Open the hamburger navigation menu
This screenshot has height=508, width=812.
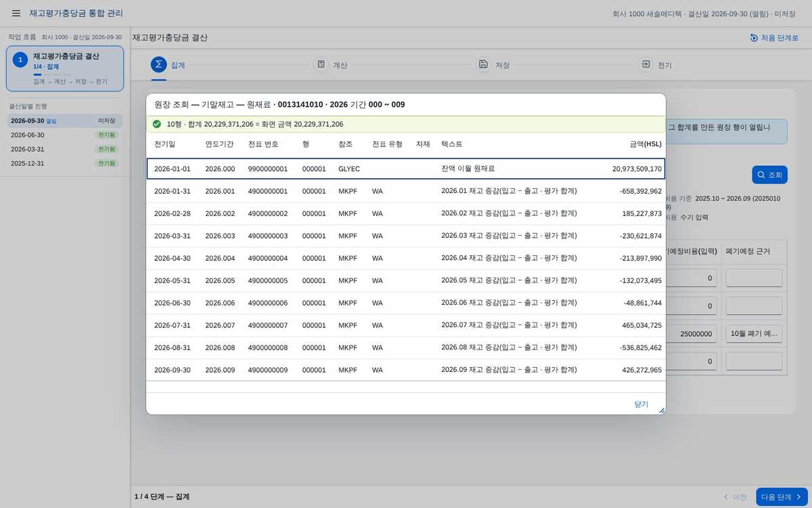pyautogui.click(x=16, y=14)
